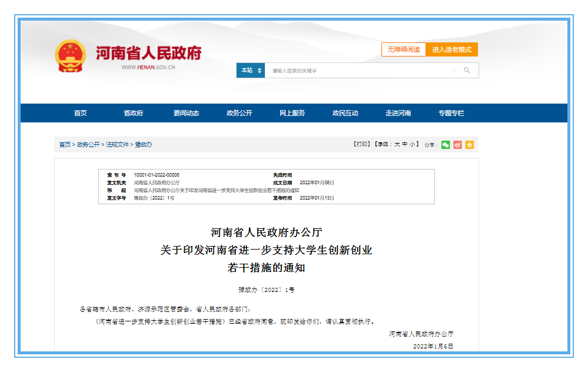
Task: Click the 豫政办 breadcrumb link
Action: (x=144, y=145)
